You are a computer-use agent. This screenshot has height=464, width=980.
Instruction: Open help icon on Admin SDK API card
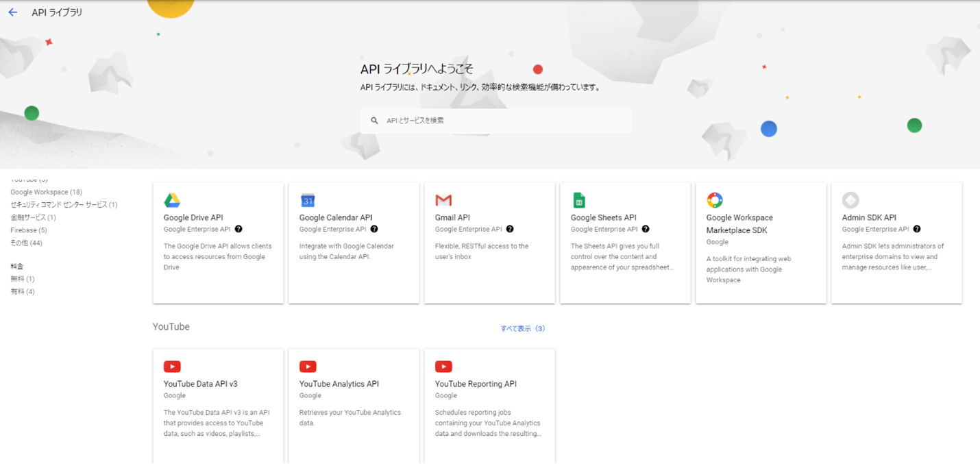(917, 230)
